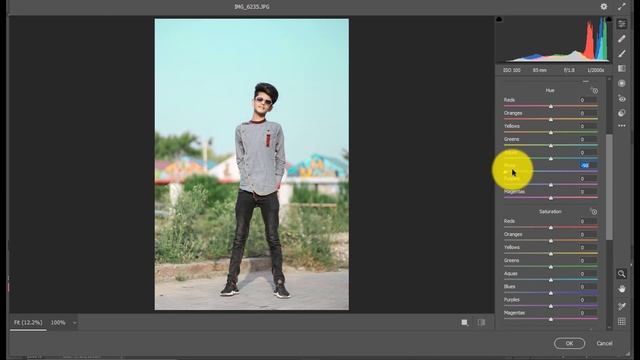Click the panel scroll-down arrow
640x360 pixels.
(x=609, y=327)
